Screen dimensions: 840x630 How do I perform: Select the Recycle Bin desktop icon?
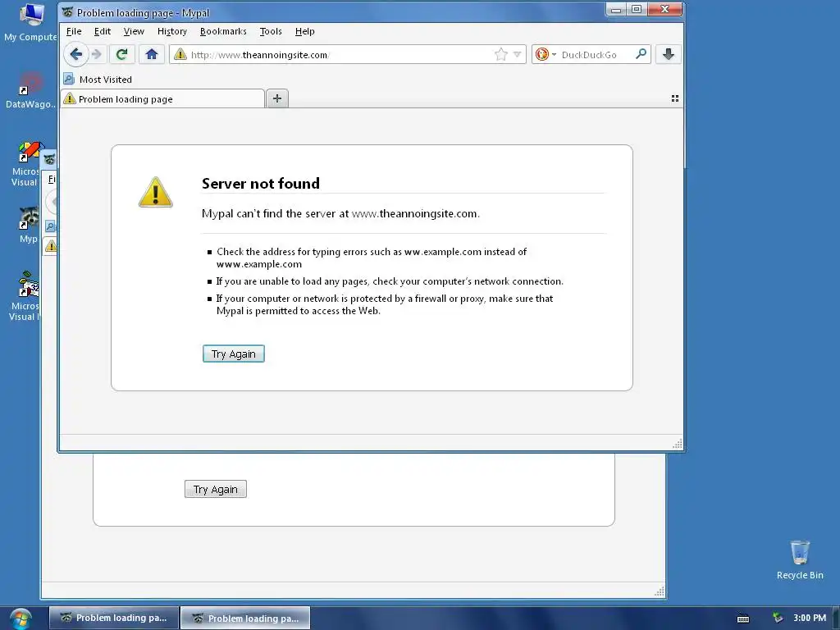click(800, 559)
